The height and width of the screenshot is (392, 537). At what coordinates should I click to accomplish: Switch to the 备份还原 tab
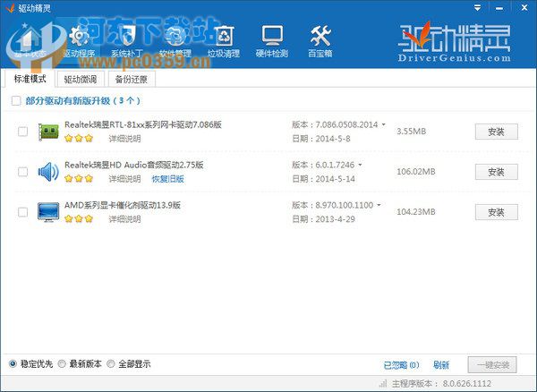point(132,80)
